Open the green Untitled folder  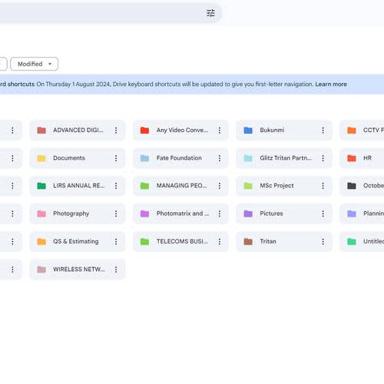(x=362, y=241)
